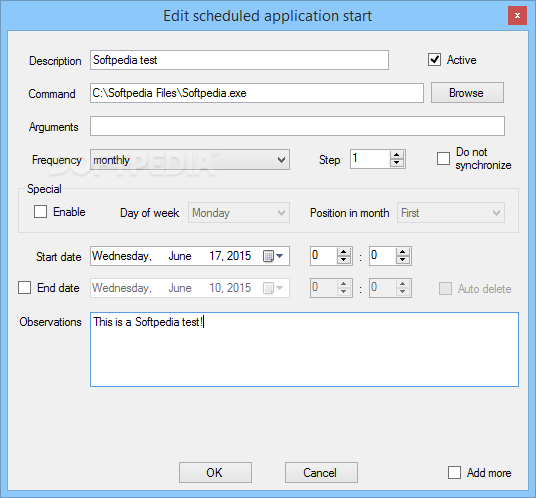Select the day 17 in Start date
This screenshot has width=536, height=498.
click(x=215, y=256)
